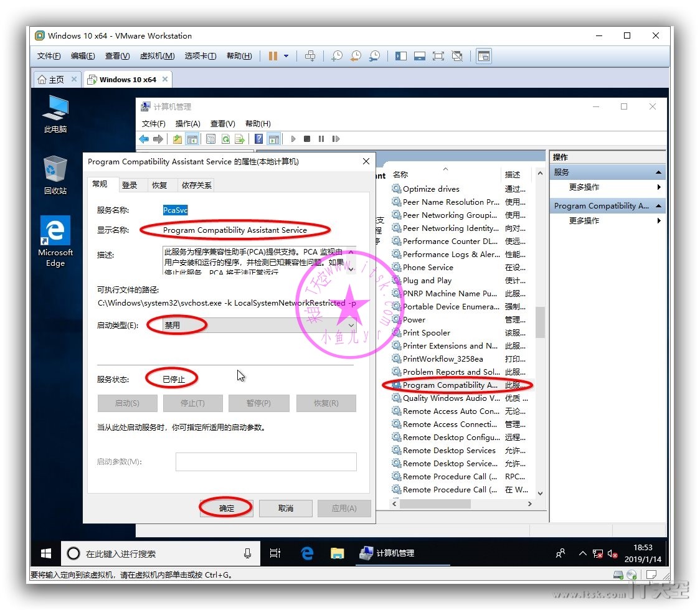
Task: Revert the VM to its previous snapshot
Action: pos(356,56)
